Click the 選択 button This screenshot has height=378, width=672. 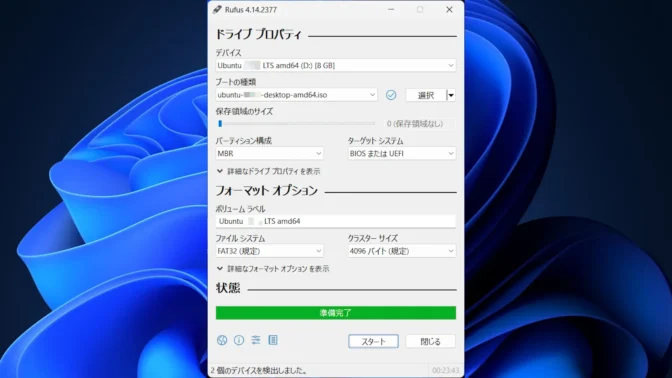point(426,95)
